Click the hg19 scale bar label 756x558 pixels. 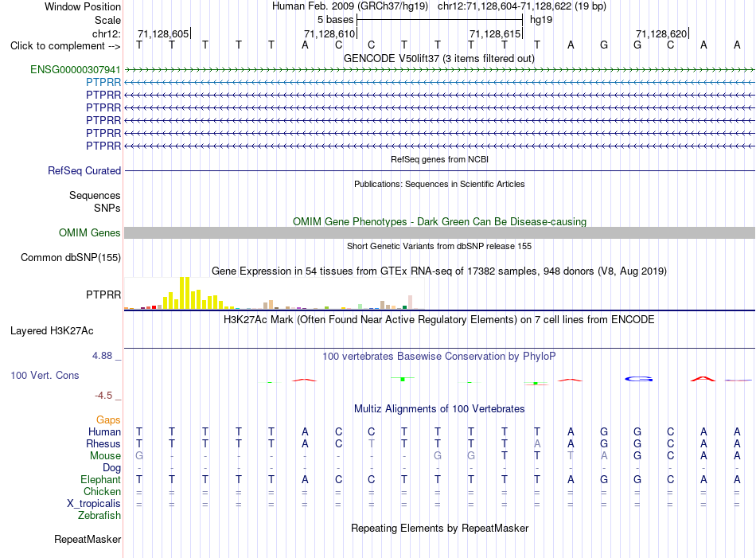coord(541,20)
